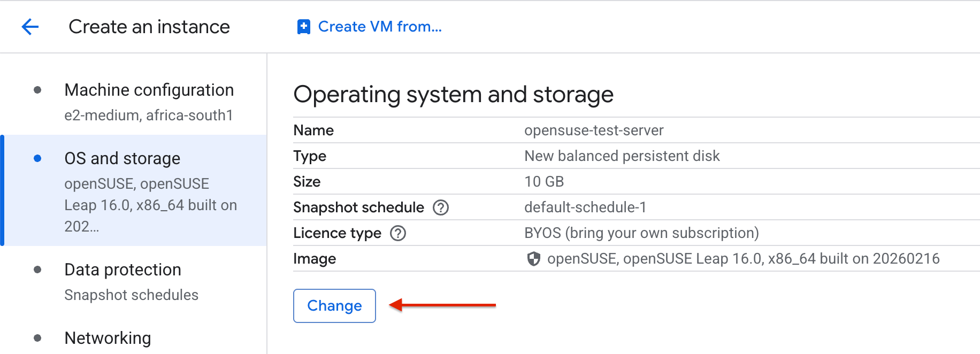Click the back arrow icon
Viewport: 980px width, 354px height.
click(30, 27)
